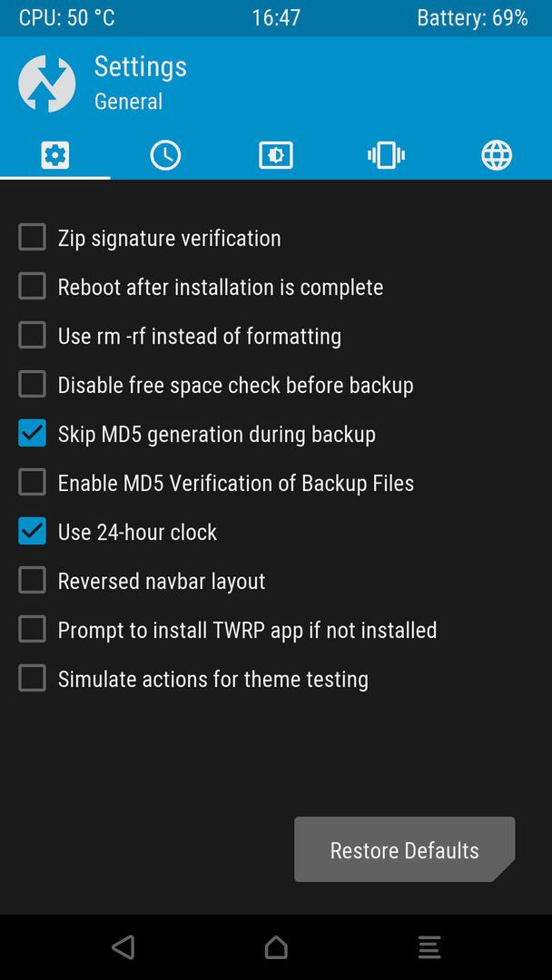Open the General settings gear tab

coord(55,155)
